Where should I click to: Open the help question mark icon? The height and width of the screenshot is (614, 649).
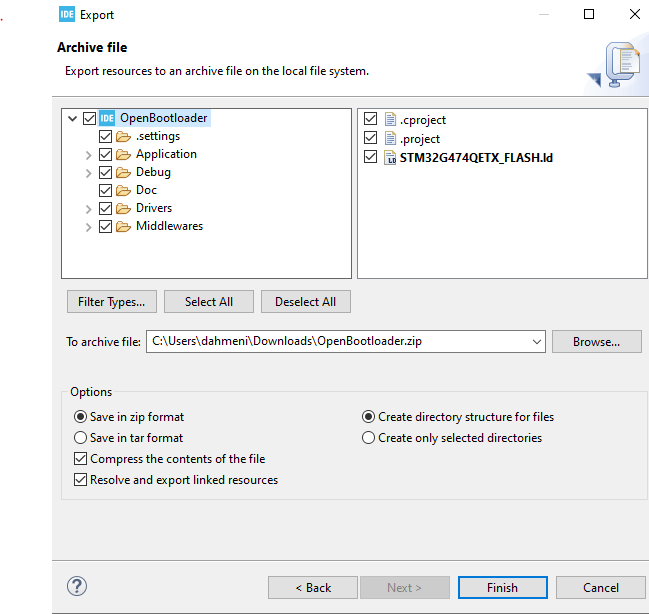(77, 586)
